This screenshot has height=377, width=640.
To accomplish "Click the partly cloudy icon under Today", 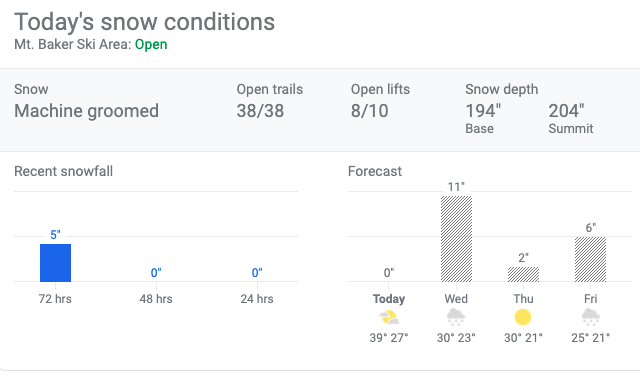I will [389, 317].
